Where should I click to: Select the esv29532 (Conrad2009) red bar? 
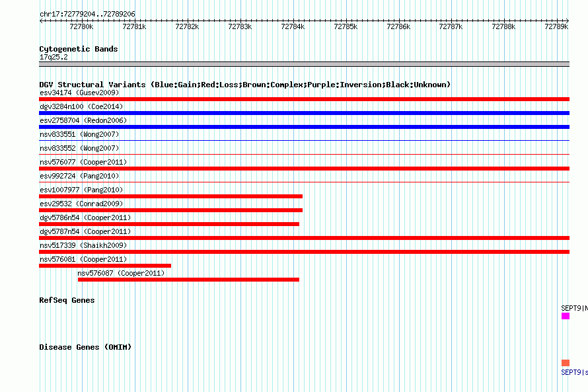(170, 210)
